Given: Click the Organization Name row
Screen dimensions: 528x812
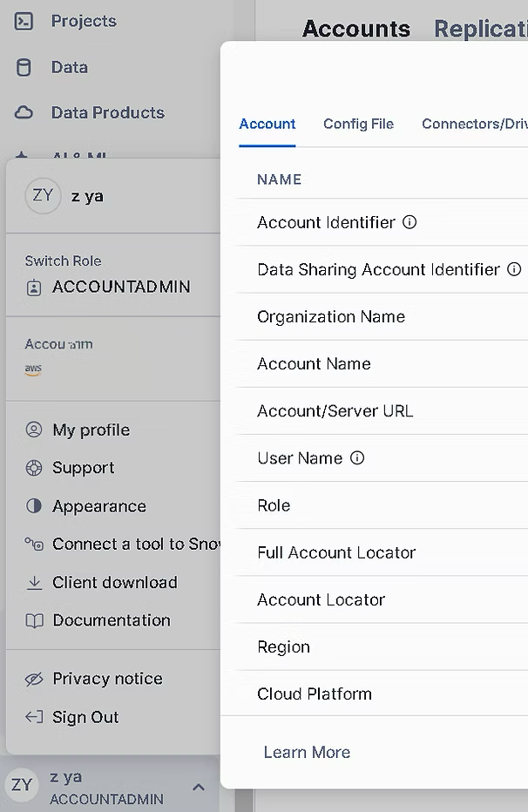Looking at the screenshot, I should pyautogui.click(x=382, y=316).
